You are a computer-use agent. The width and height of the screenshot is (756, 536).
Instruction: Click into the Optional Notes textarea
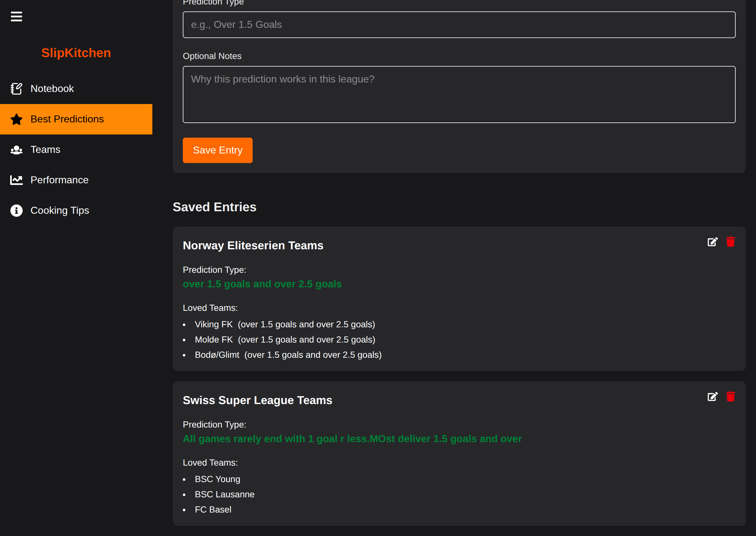tap(459, 95)
